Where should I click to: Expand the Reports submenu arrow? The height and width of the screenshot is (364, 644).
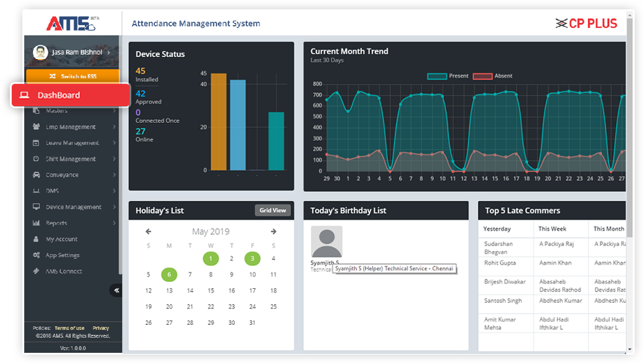pyautogui.click(x=114, y=223)
